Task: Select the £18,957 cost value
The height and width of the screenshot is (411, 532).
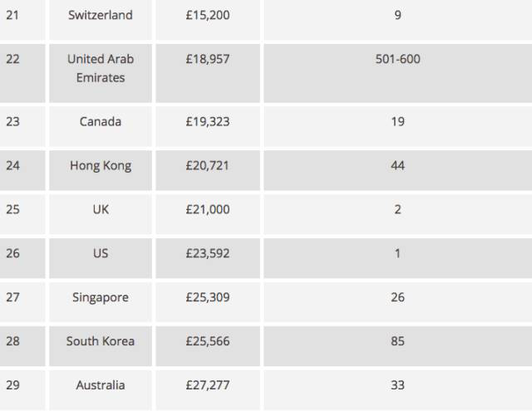Action: tap(208, 60)
